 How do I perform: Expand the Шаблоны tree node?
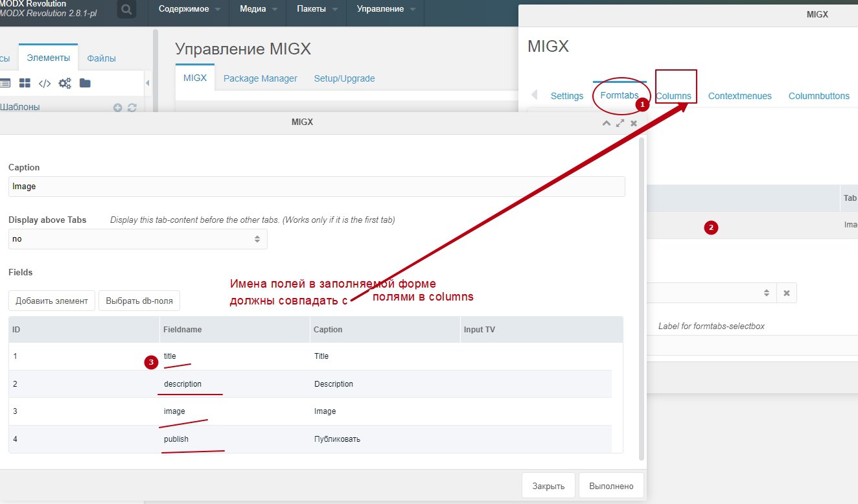tap(19, 108)
